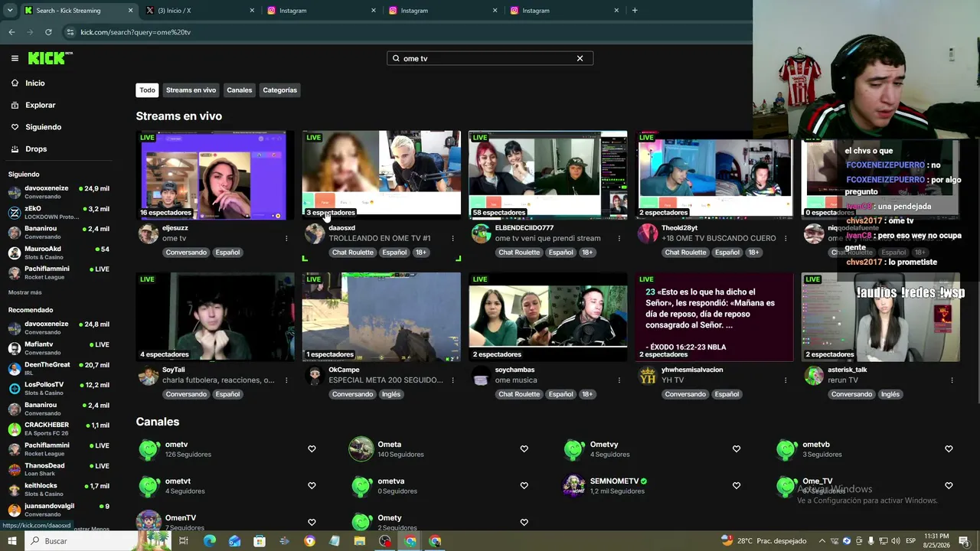The height and width of the screenshot is (551, 980).
Task: Open the Windows notification center
Action: pos(963,541)
